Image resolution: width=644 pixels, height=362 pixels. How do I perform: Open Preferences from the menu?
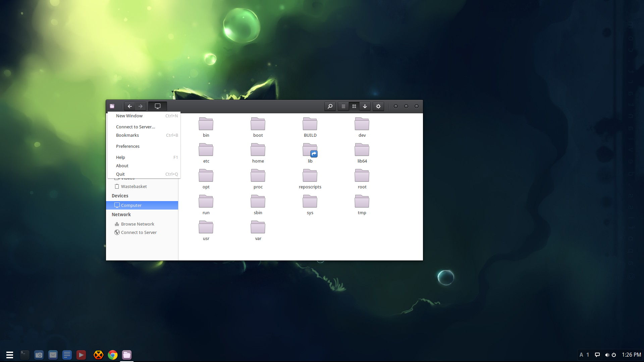click(144, 146)
